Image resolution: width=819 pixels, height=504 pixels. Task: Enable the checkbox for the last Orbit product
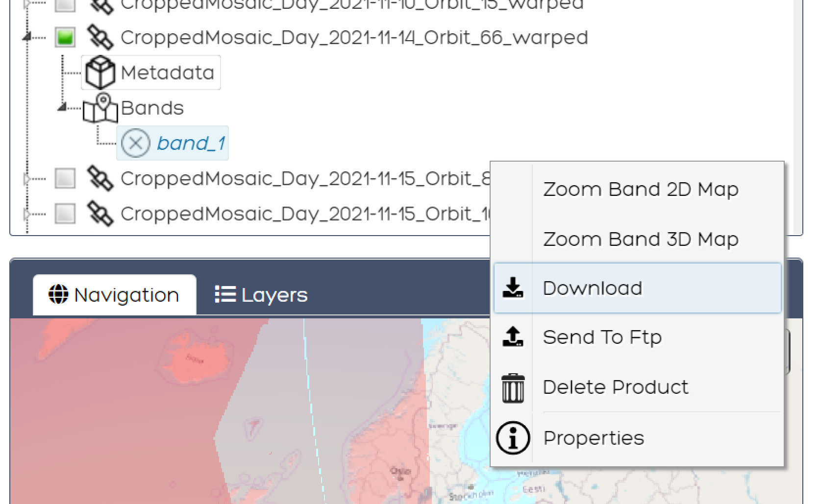pyautogui.click(x=65, y=213)
